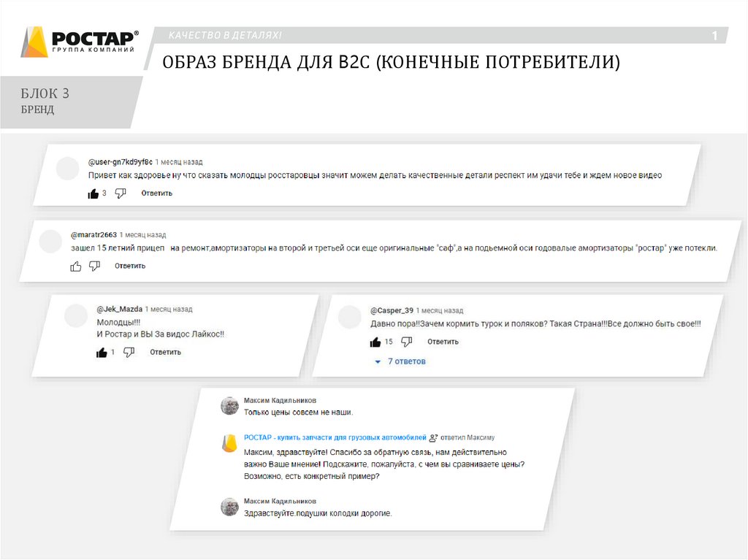
Task: Open avatar of @Casper_39
Action: point(350,317)
